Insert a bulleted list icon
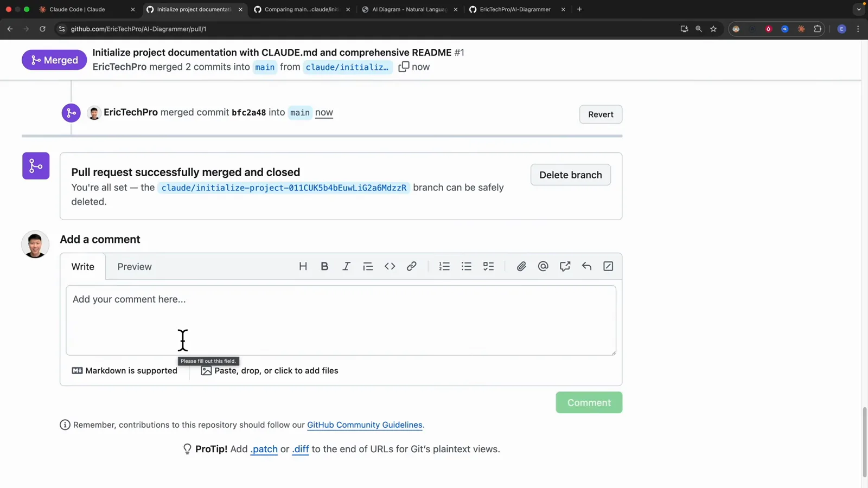 (467, 266)
